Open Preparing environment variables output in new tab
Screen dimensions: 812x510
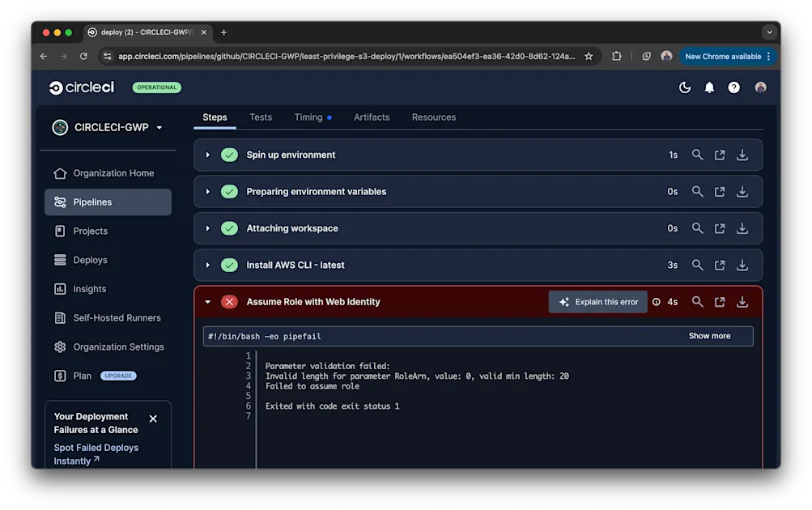pyautogui.click(x=720, y=192)
